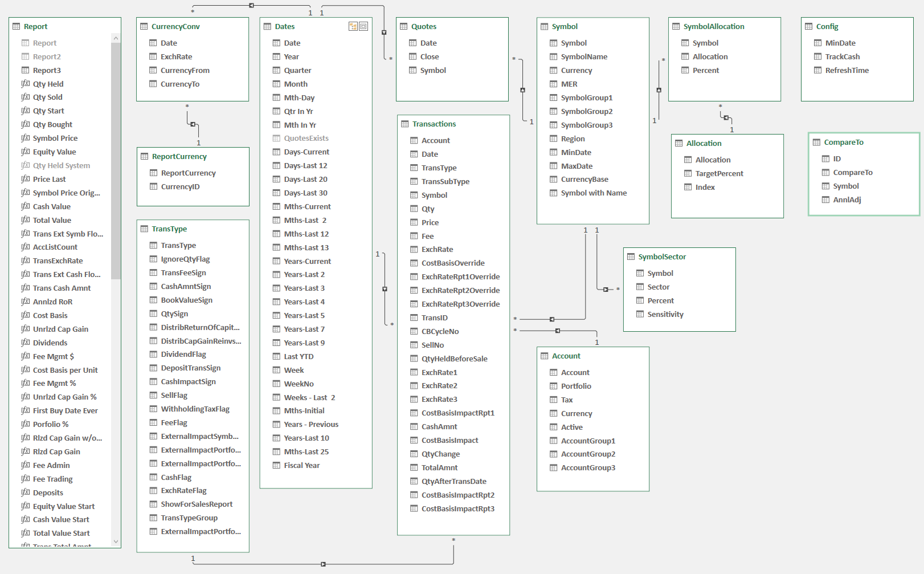Select the Portfolio field in the Account table
924x574 pixels.
(576, 386)
